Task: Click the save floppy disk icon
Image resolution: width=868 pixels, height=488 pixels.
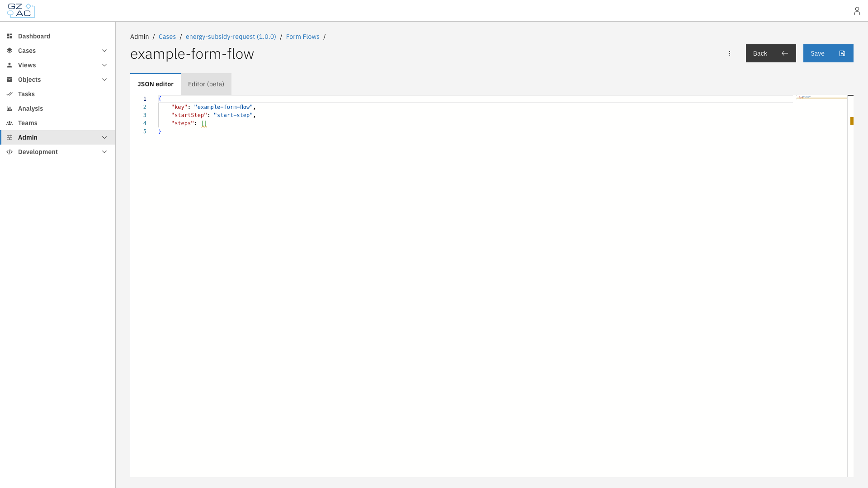Action: click(x=842, y=53)
